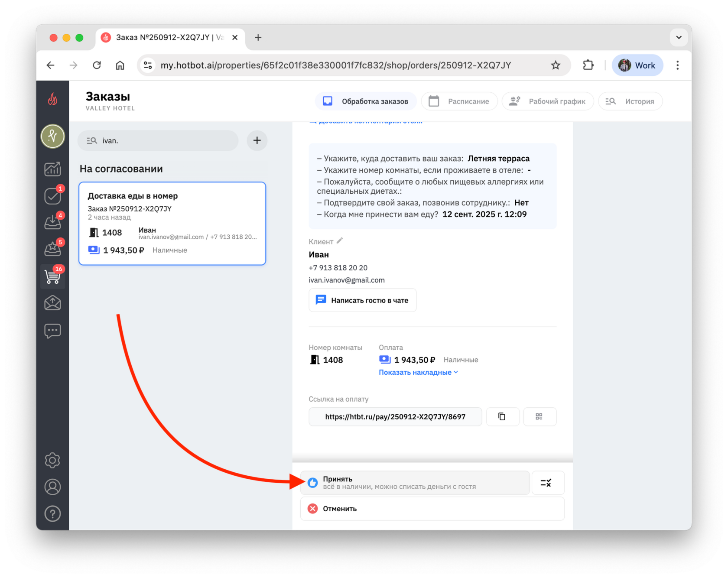Click the email ivan.ivanov@gmail.com in client details
The image size is (728, 578).
[347, 280]
